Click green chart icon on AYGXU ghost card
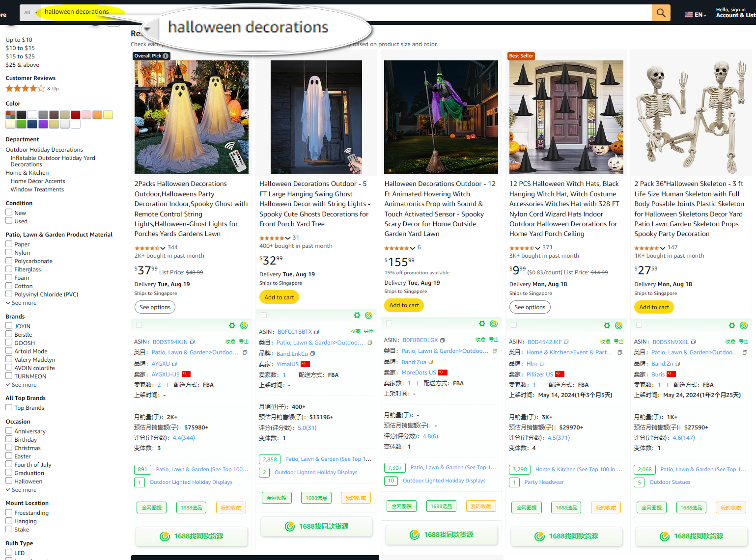Screen dimensions: 756x560 [244, 325]
